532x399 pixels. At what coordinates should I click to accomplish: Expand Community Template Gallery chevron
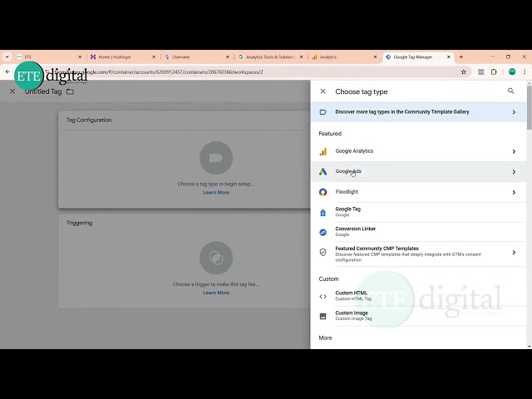tap(514, 112)
